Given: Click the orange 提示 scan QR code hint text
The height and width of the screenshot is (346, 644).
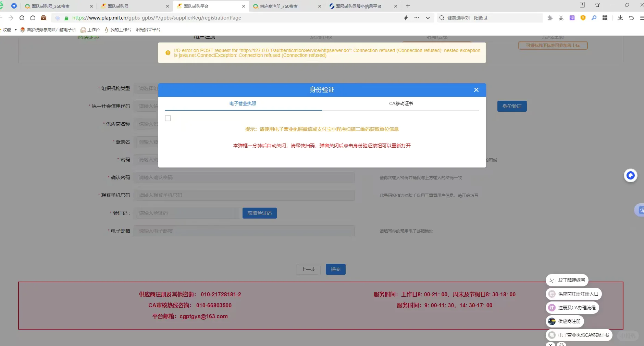Looking at the screenshot, I should click(322, 129).
